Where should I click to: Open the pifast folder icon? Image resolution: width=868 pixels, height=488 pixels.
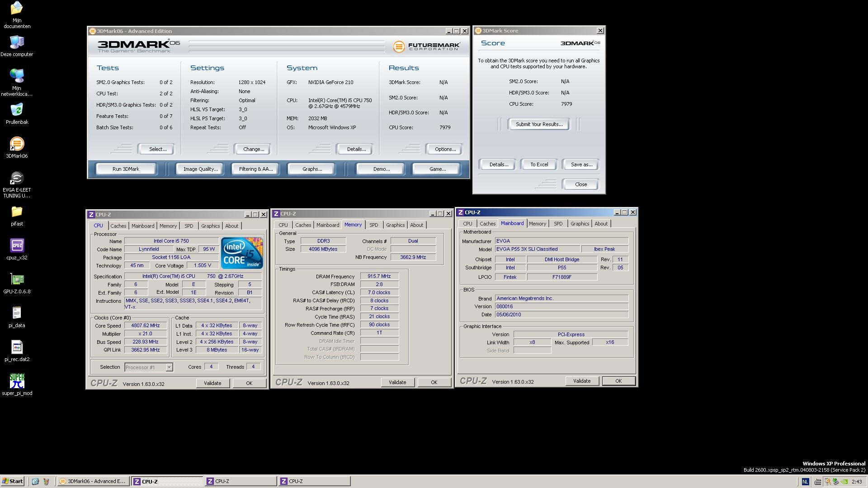coord(17,216)
